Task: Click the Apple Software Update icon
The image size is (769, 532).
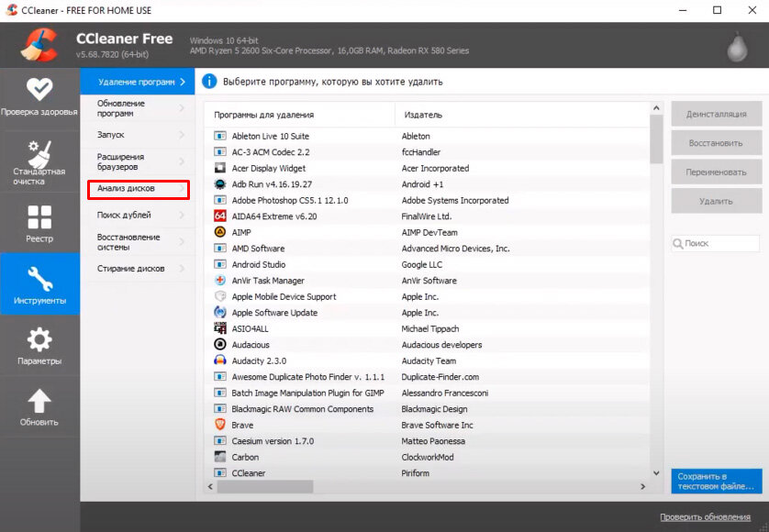Action: (220, 313)
